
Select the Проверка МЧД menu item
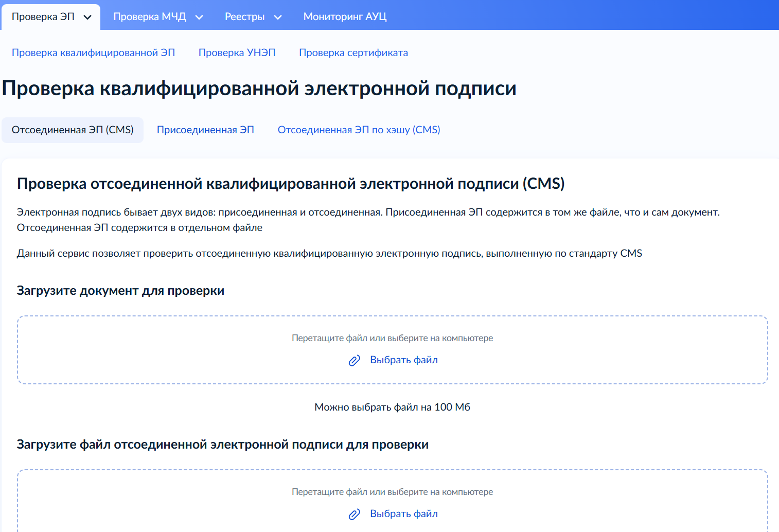pyautogui.click(x=150, y=16)
